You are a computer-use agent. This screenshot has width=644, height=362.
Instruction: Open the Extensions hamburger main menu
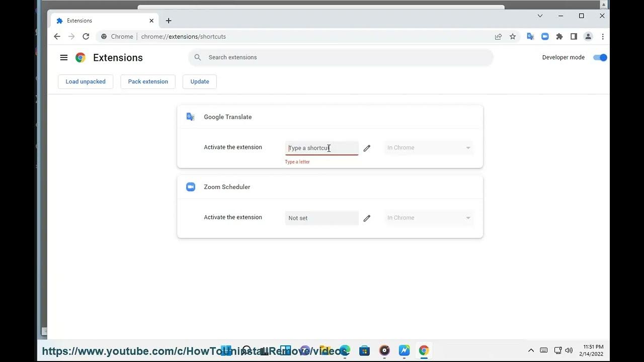[64, 57]
